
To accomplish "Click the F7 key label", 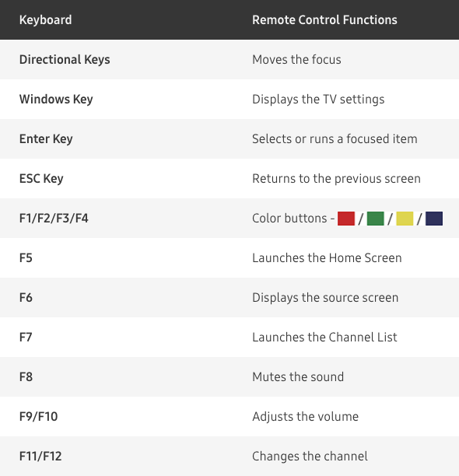I will tap(26, 338).
